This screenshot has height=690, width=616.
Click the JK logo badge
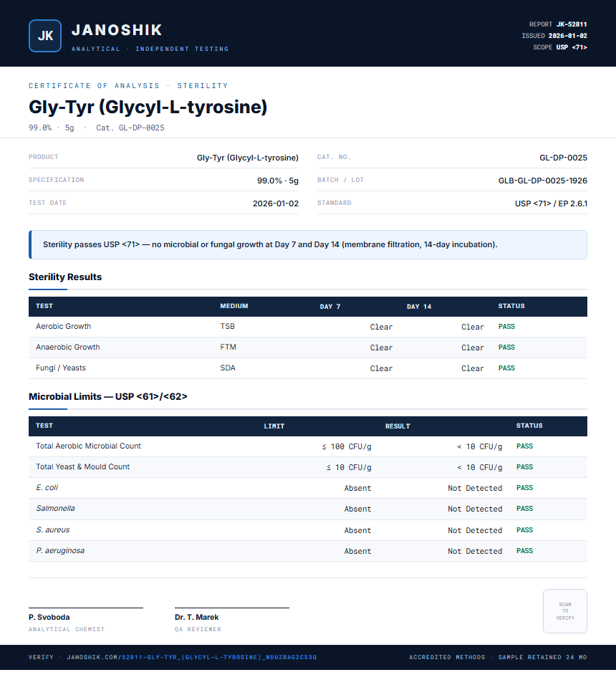coord(45,36)
